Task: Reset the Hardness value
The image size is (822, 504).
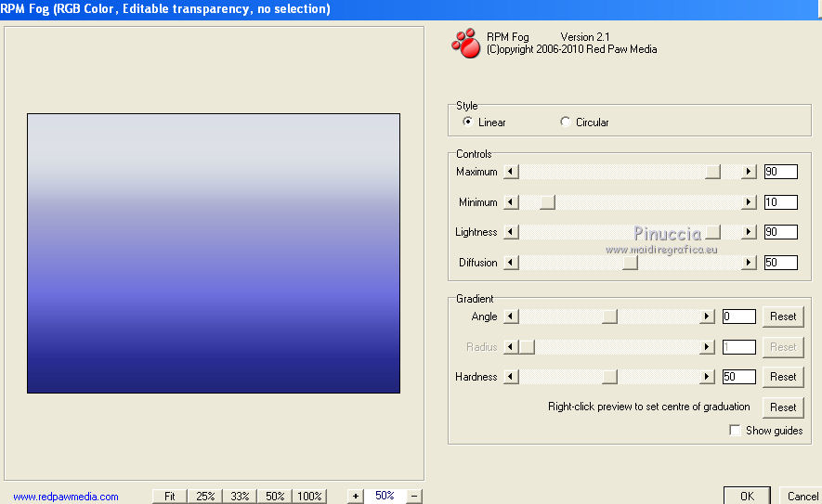Action: [x=783, y=377]
